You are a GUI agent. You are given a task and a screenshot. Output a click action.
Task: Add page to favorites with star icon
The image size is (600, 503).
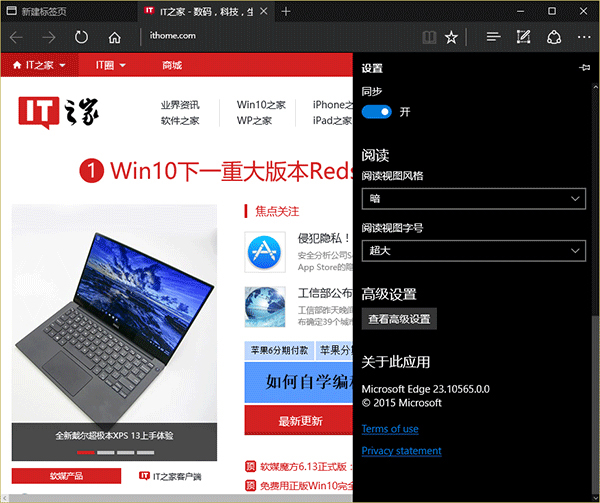tap(451, 37)
